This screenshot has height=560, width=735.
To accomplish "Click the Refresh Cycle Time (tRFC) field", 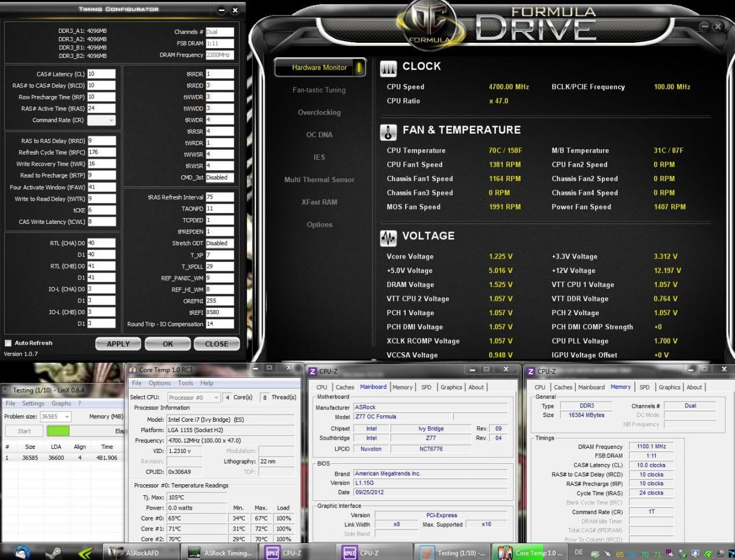I will point(101,152).
